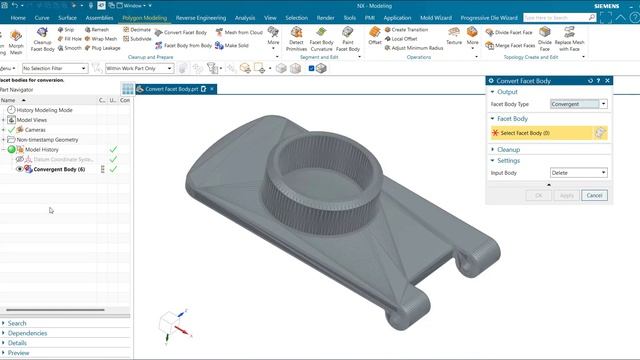The width and height of the screenshot is (640, 360).
Task: Click the Convert Facet Body.prt document tab
Action: pyautogui.click(x=171, y=89)
